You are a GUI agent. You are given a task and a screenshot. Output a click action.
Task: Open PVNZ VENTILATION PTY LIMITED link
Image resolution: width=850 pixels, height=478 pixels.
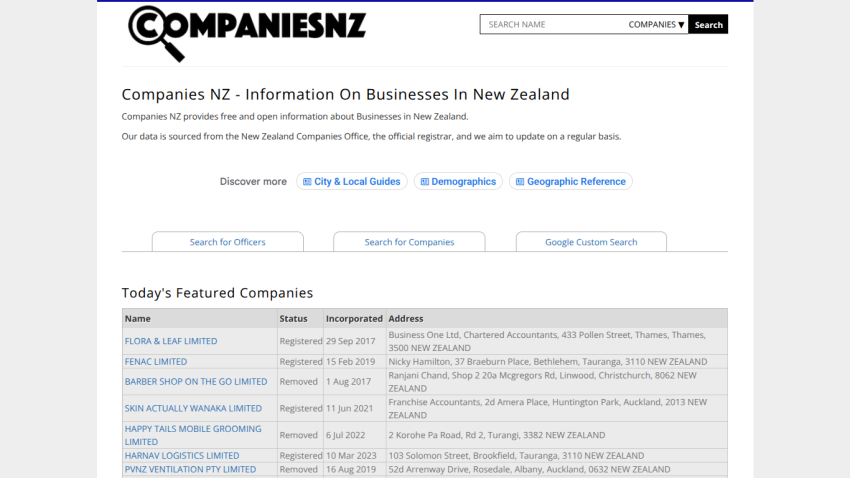pyautogui.click(x=190, y=469)
